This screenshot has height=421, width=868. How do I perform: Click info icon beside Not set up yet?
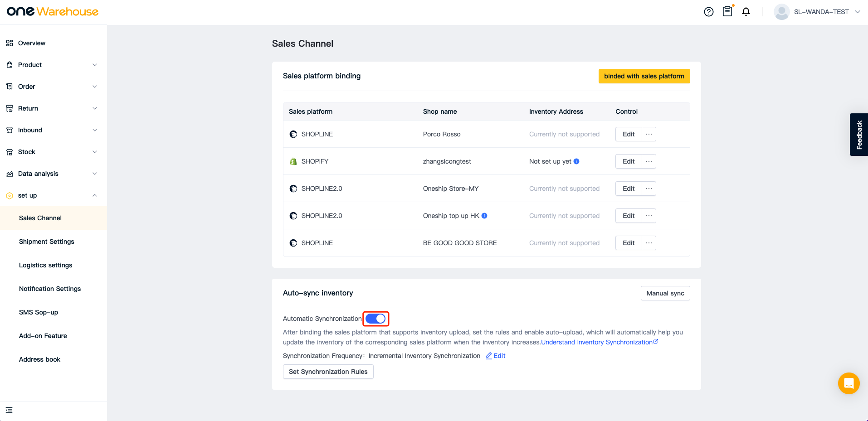pos(576,161)
